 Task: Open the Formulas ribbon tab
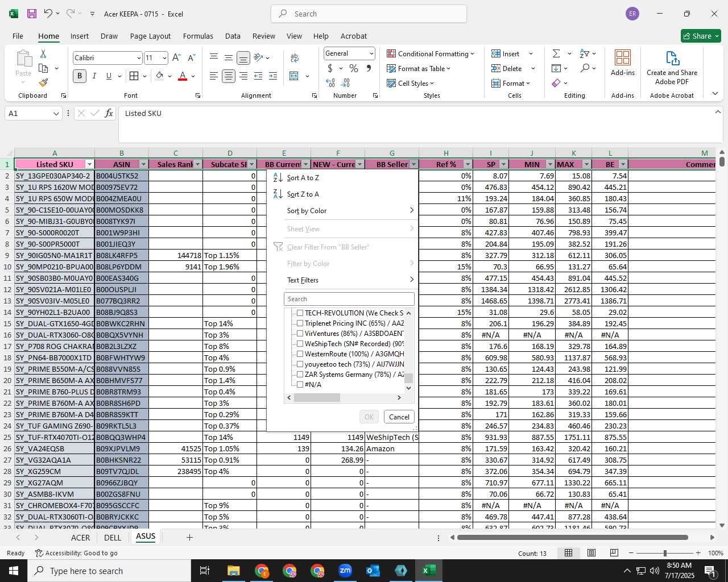click(x=198, y=36)
